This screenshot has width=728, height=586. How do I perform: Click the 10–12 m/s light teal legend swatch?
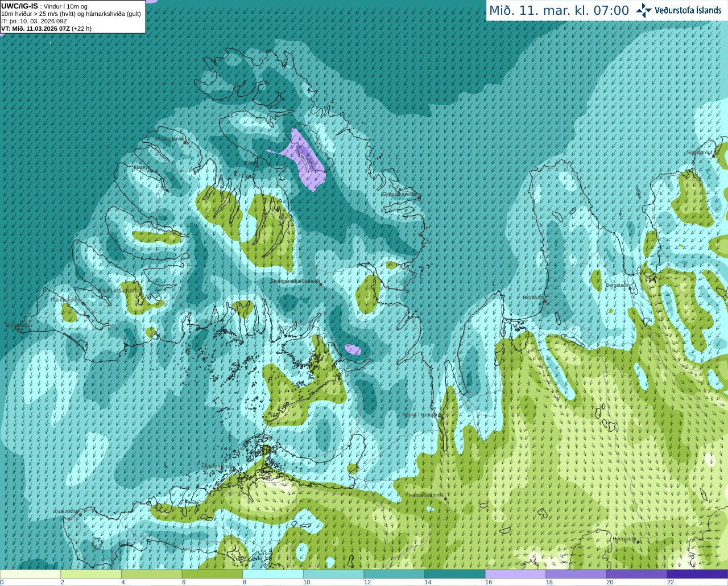(333, 574)
